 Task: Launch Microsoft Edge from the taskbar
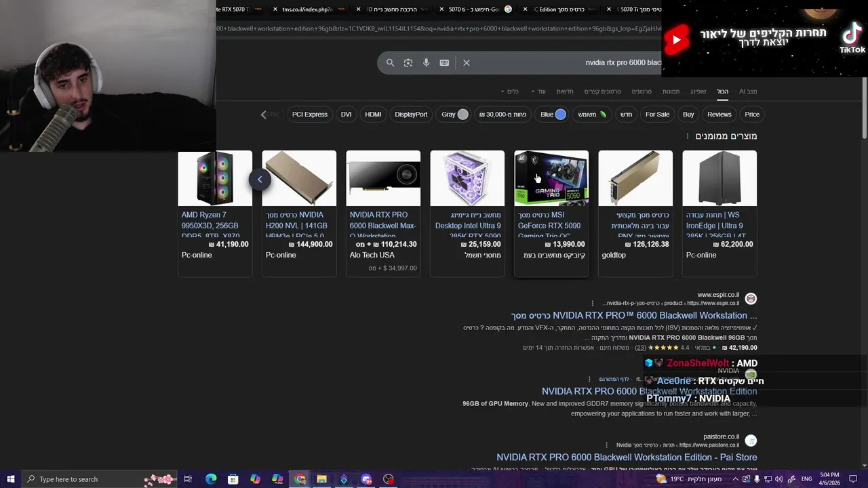[211, 479]
